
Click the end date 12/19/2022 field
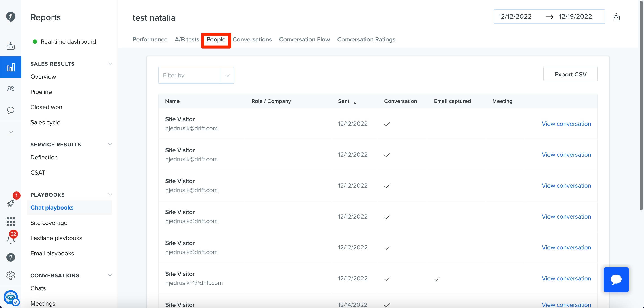575,17
